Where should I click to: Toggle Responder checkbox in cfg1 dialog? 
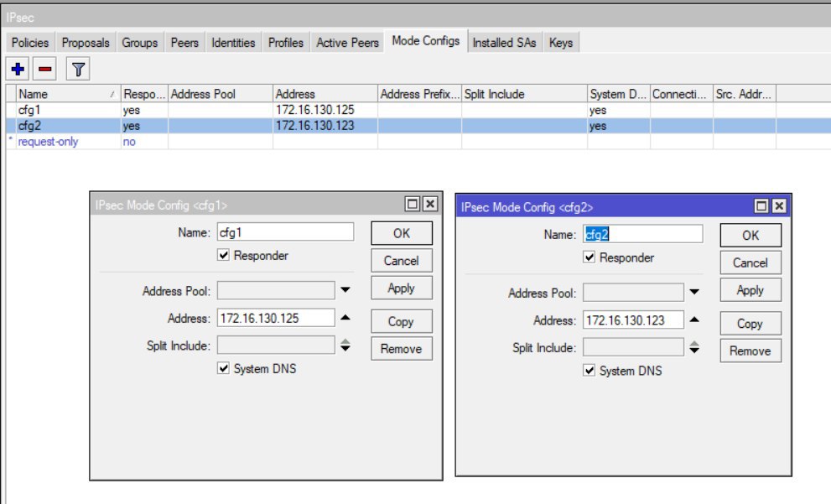223,256
